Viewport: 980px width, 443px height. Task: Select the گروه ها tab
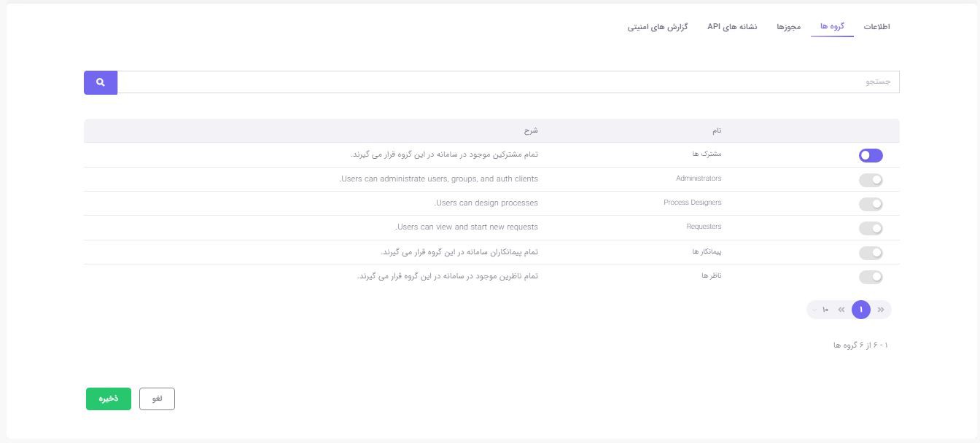tap(832, 27)
